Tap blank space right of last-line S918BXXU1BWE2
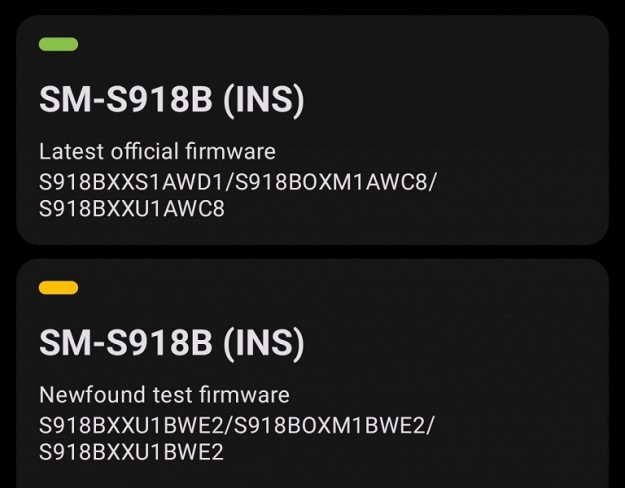 click(420, 452)
